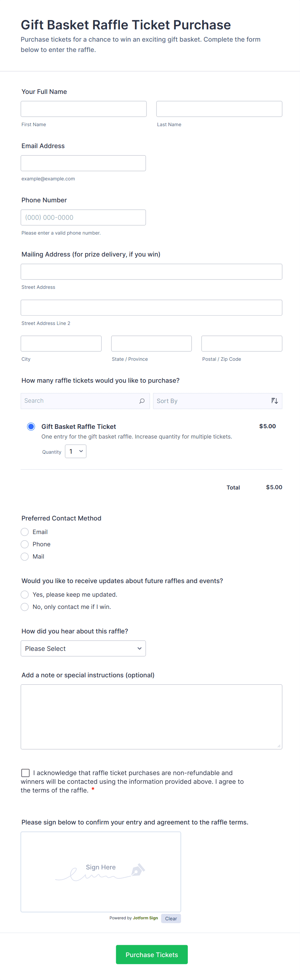
Task: Click into the Phone Number field
Action: 83,217
